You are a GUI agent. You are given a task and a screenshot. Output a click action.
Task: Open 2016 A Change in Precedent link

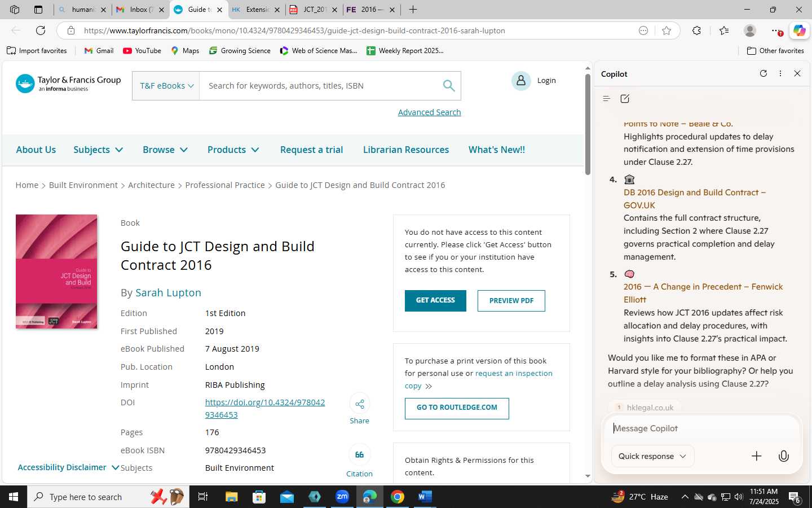703,293
